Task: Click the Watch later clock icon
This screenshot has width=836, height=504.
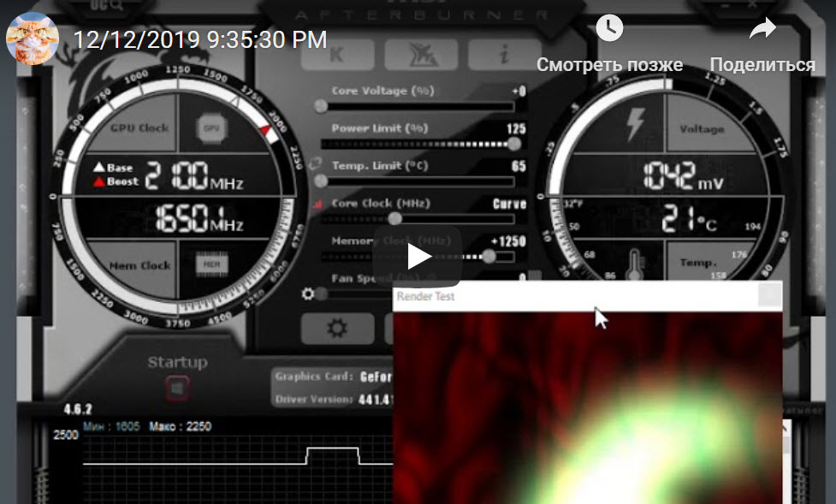Action: tap(609, 27)
